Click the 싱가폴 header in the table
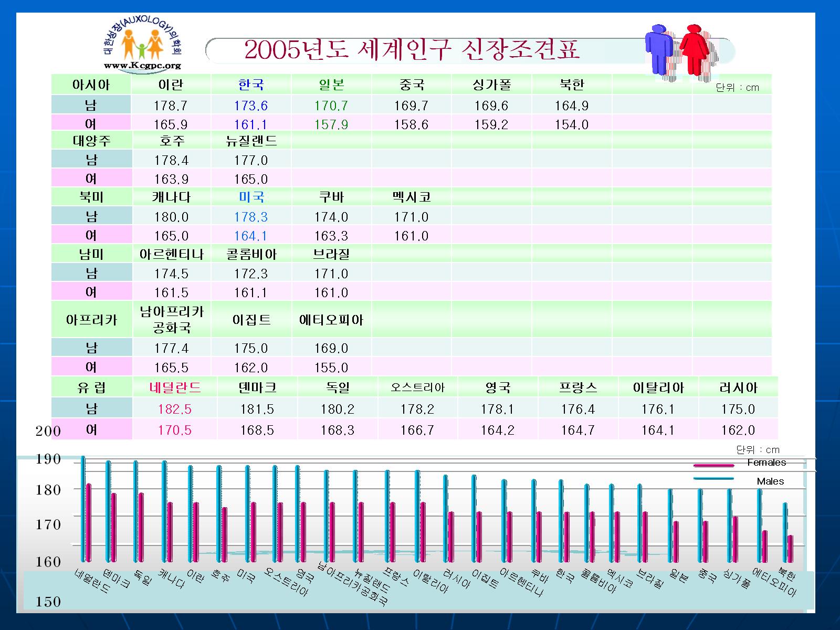The height and width of the screenshot is (630, 840). pyautogui.click(x=491, y=85)
